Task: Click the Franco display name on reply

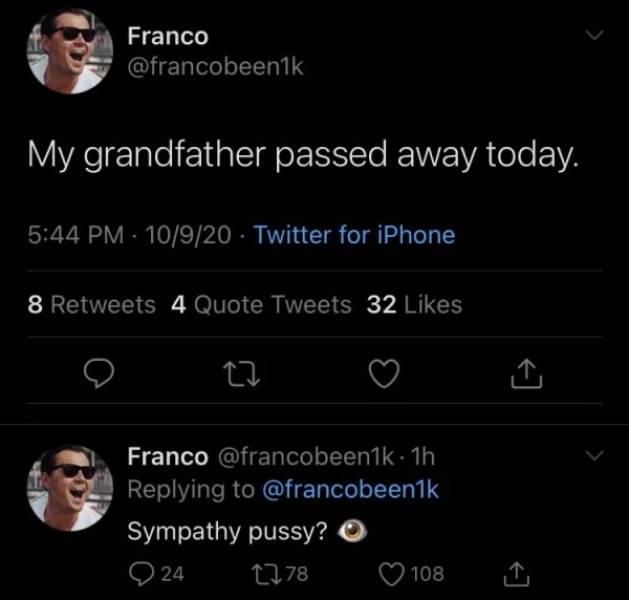Action: coord(167,457)
